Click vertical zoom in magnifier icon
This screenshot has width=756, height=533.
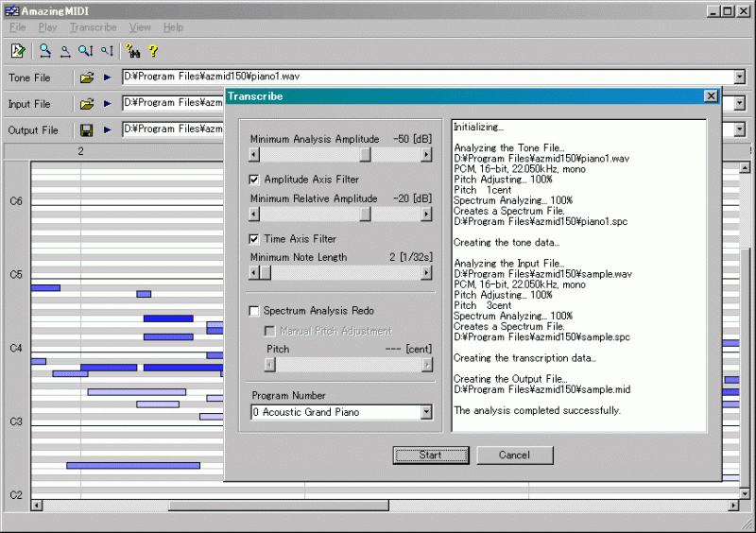coord(86,51)
